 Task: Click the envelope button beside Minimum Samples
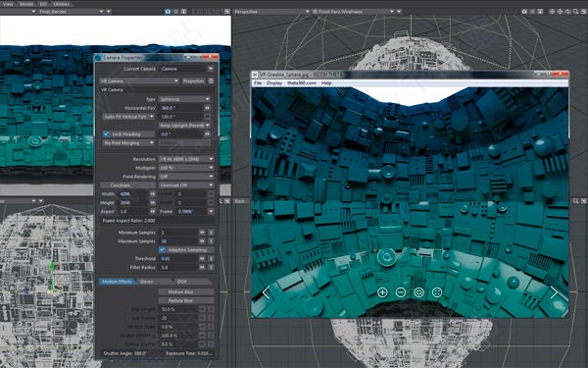click(x=211, y=233)
